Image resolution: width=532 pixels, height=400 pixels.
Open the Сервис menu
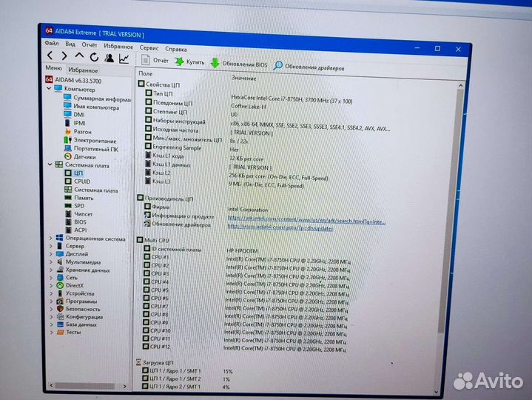[x=149, y=47]
